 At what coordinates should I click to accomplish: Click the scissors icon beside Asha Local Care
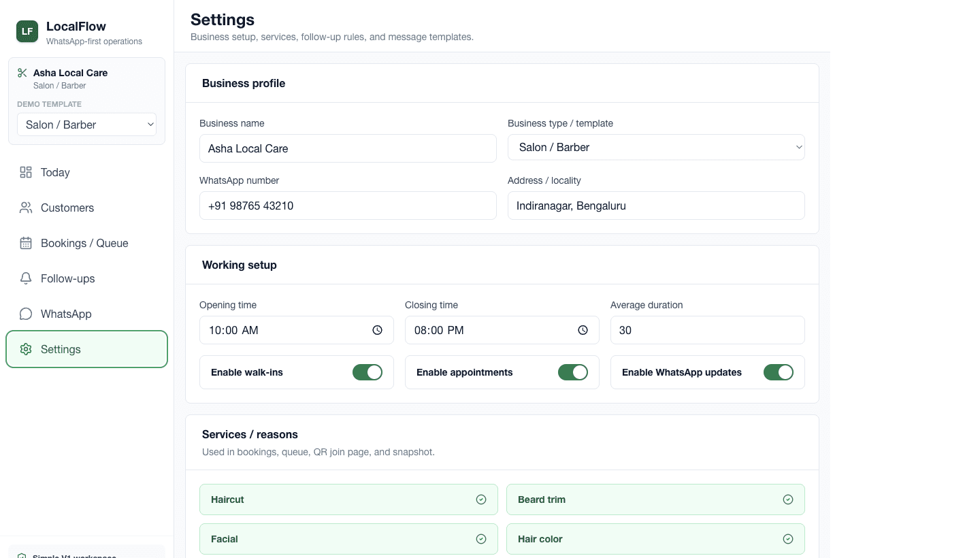pos(22,73)
